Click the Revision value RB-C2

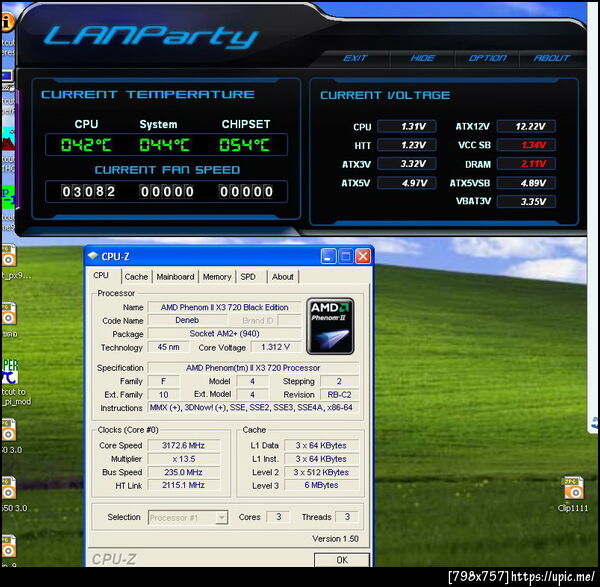pyautogui.click(x=339, y=395)
